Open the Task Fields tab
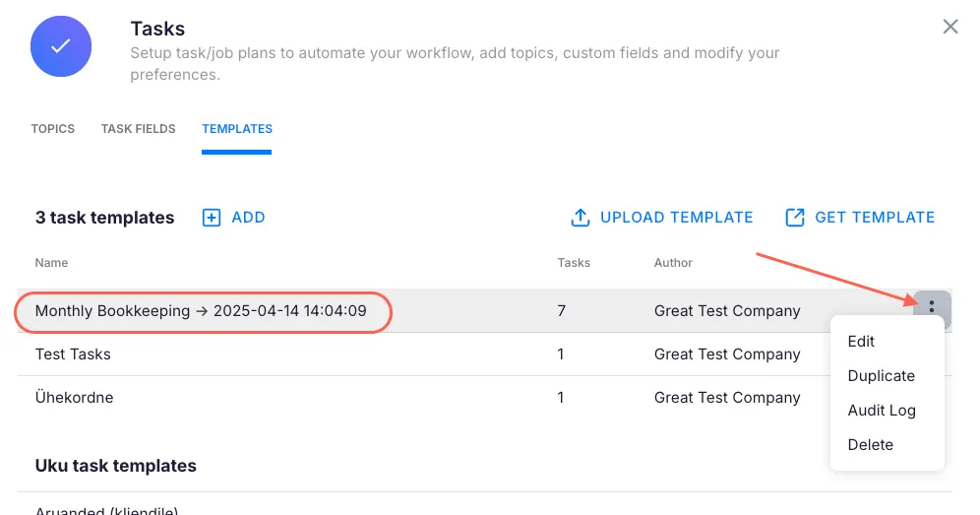 (139, 129)
